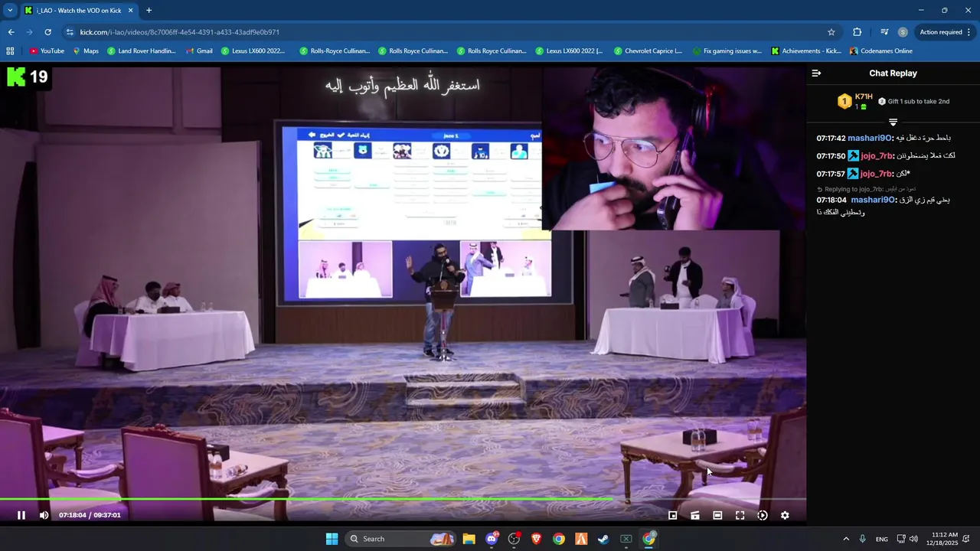Click jojo_7rb username at 07:17:50
980x551 pixels.
point(877,155)
